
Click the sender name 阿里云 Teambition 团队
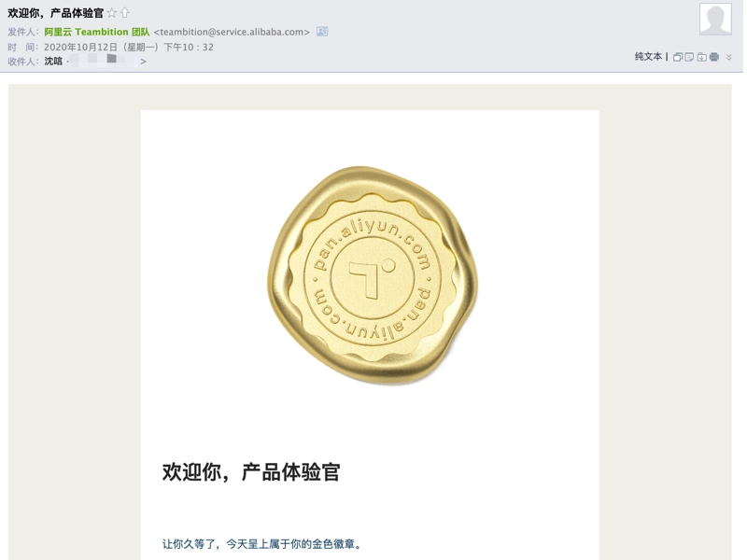97,32
